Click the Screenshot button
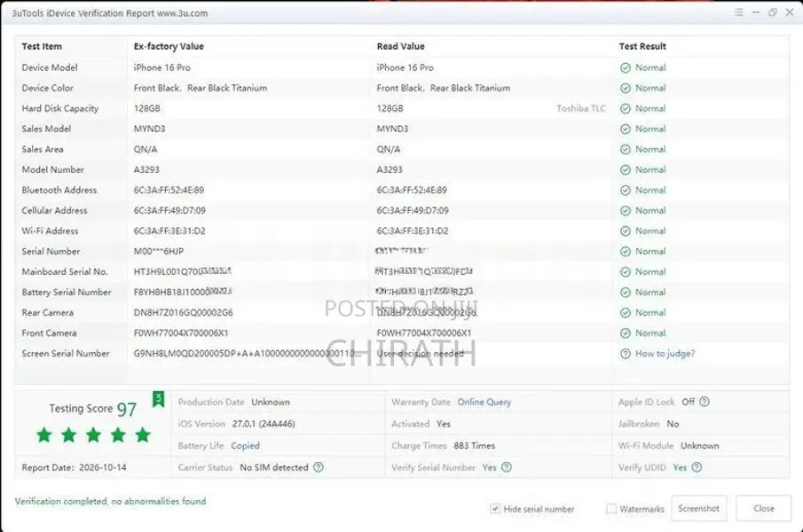Image resolution: width=803 pixels, height=532 pixels. 698,508
